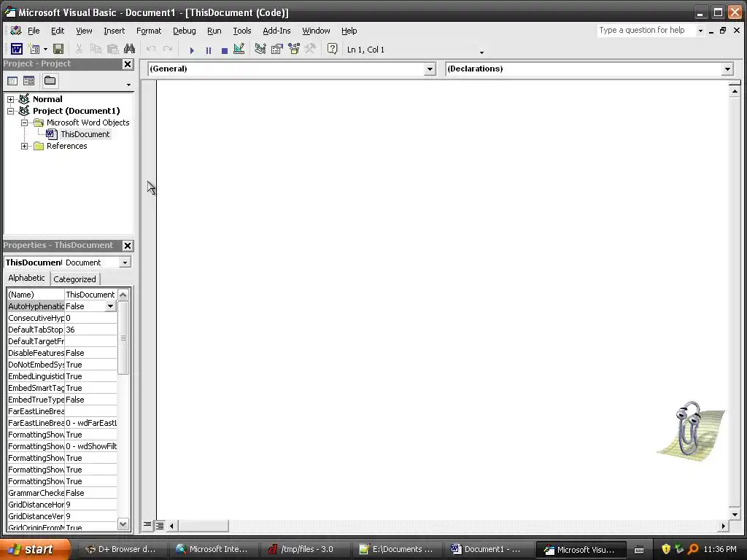Image resolution: width=747 pixels, height=560 pixels.
Task: Click the DefaultTabStops value 36
Action: click(x=90, y=330)
